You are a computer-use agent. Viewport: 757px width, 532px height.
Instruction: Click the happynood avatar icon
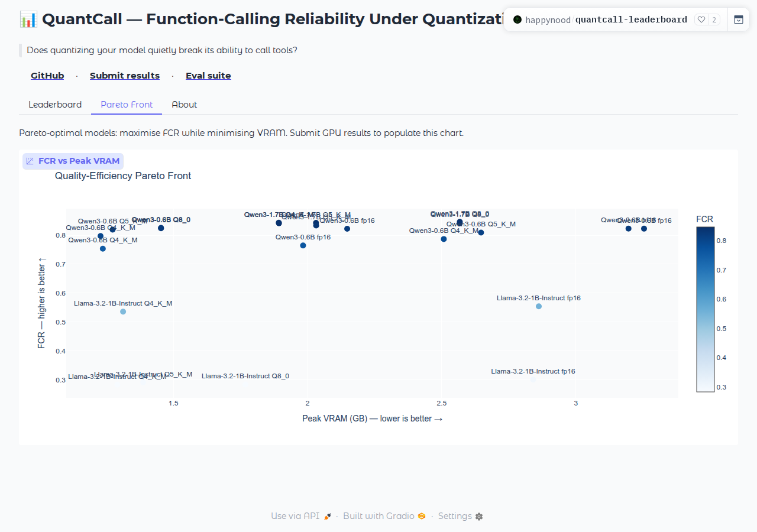pyautogui.click(x=517, y=20)
